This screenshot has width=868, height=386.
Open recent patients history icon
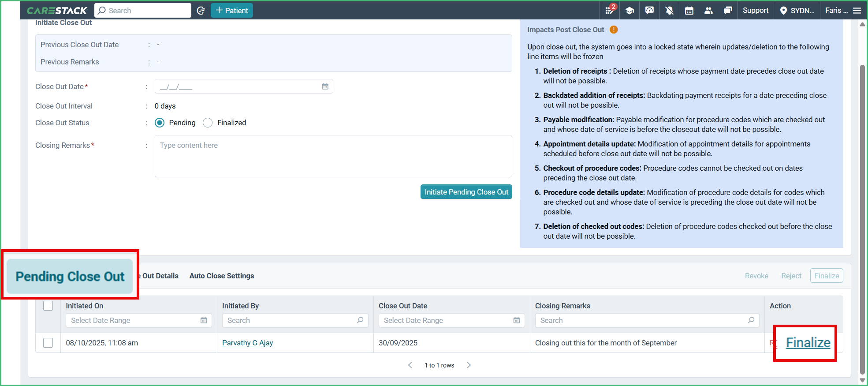click(x=201, y=11)
